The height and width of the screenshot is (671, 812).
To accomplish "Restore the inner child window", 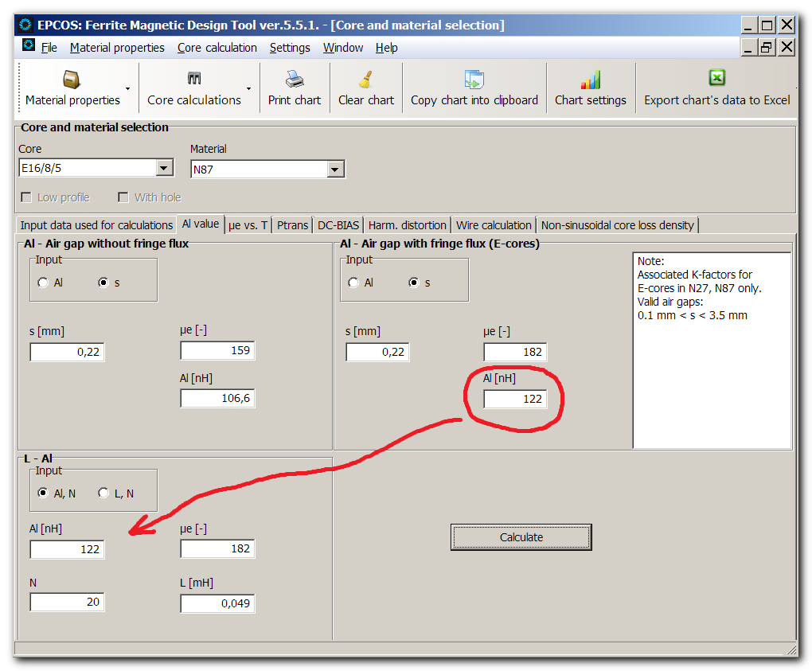I will (x=767, y=47).
